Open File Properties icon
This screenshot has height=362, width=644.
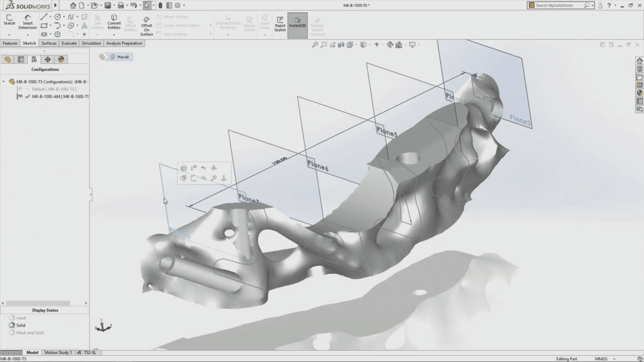[x=169, y=5]
